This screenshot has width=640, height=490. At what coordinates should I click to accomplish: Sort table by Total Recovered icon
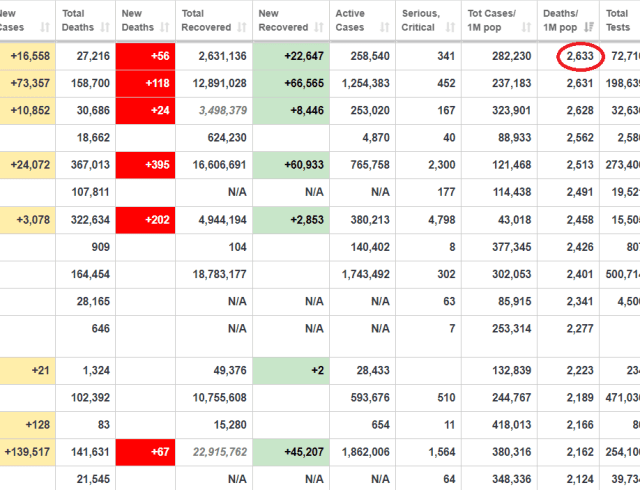click(242, 27)
